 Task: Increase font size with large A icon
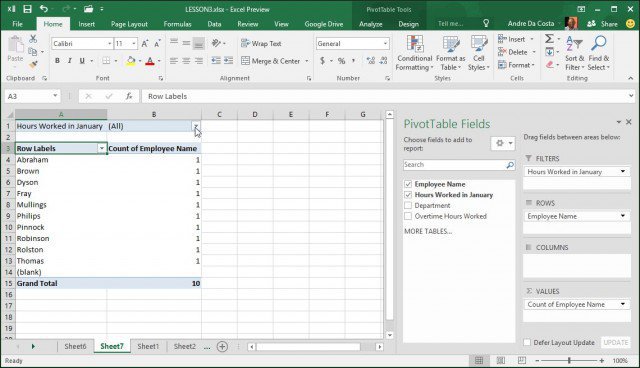(144, 43)
